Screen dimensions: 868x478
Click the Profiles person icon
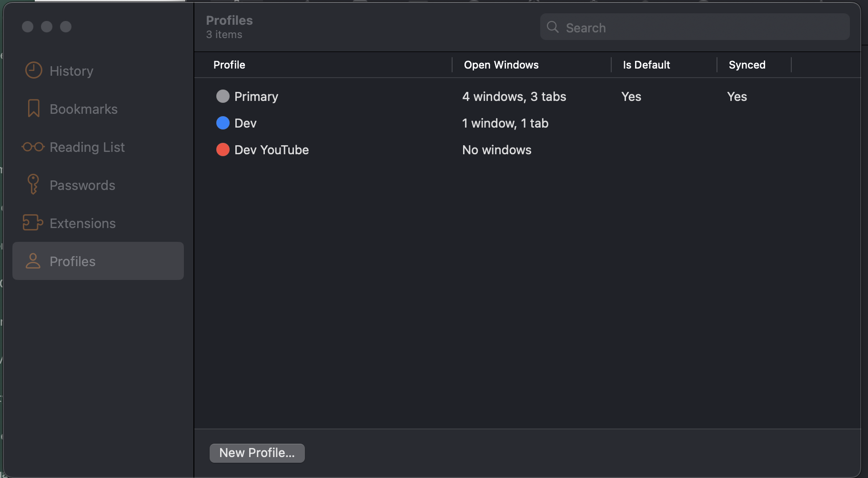click(x=33, y=261)
